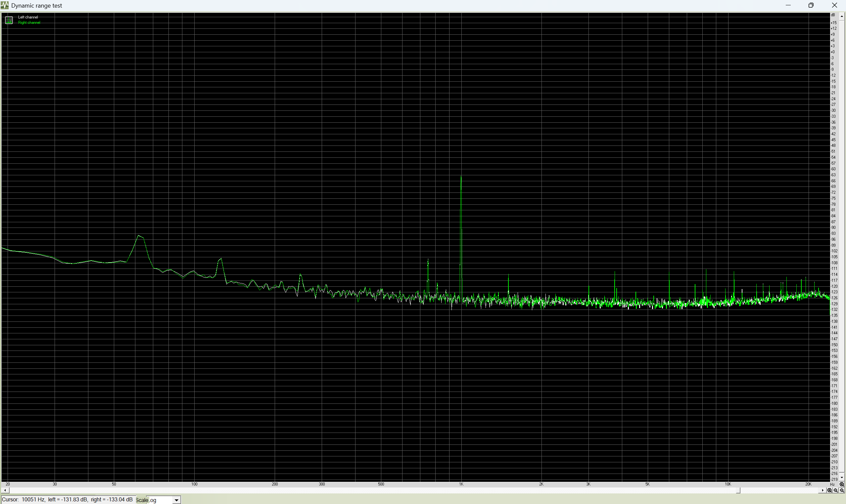Click the horizontal scrollbar left arrow
846x504 pixels.
(5, 490)
